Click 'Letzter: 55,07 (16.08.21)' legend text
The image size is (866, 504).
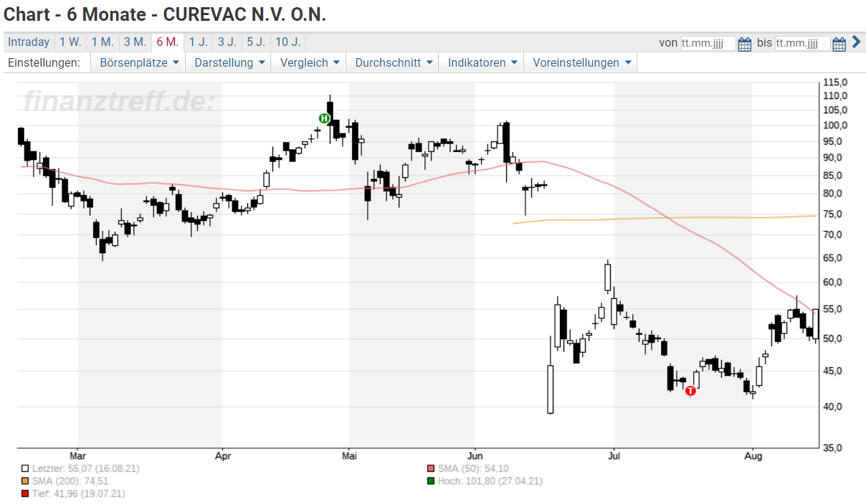click(86, 468)
